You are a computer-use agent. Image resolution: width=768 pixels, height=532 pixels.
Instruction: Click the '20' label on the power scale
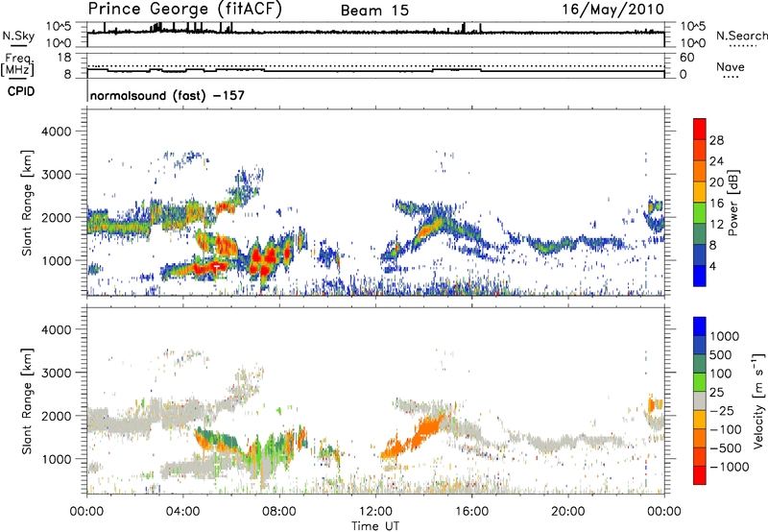tap(716, 182)
